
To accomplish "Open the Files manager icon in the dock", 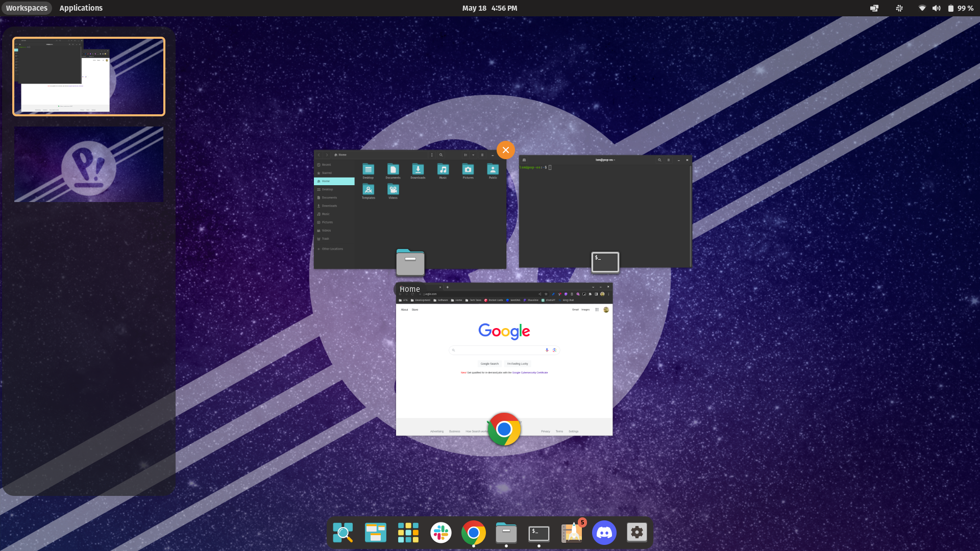I will point(506,533).
